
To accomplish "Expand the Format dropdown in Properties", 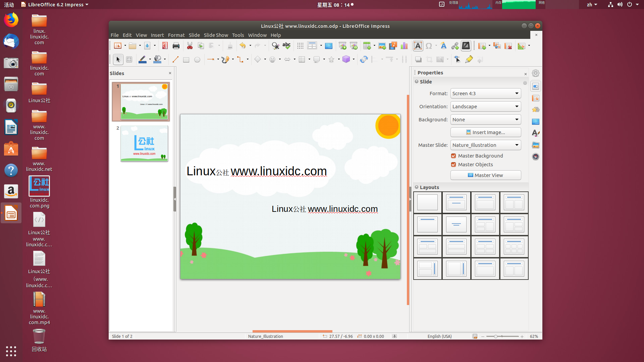I will point(516,93).
